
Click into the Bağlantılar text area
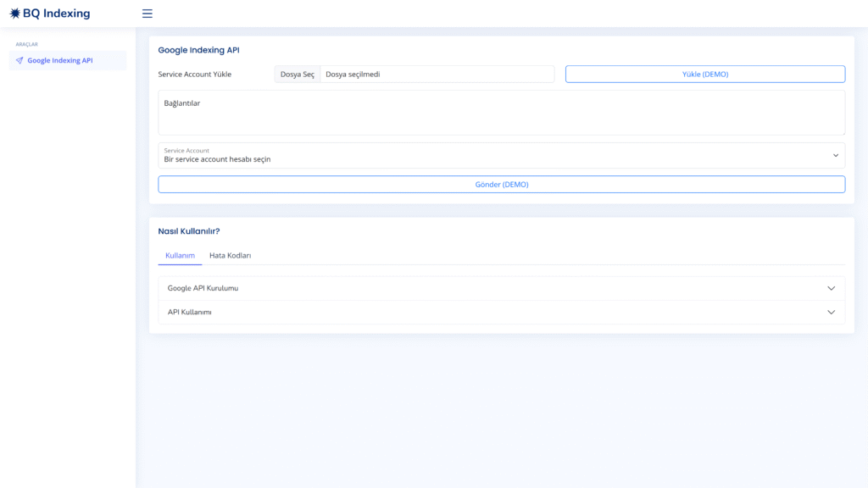click(x=502, y=113)
